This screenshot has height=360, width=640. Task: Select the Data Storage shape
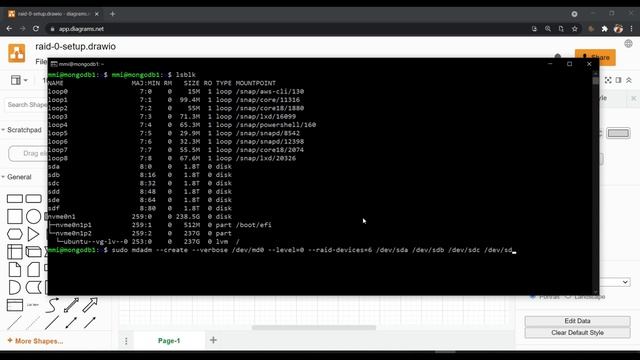pyautogui.click(x=33, y=287)
